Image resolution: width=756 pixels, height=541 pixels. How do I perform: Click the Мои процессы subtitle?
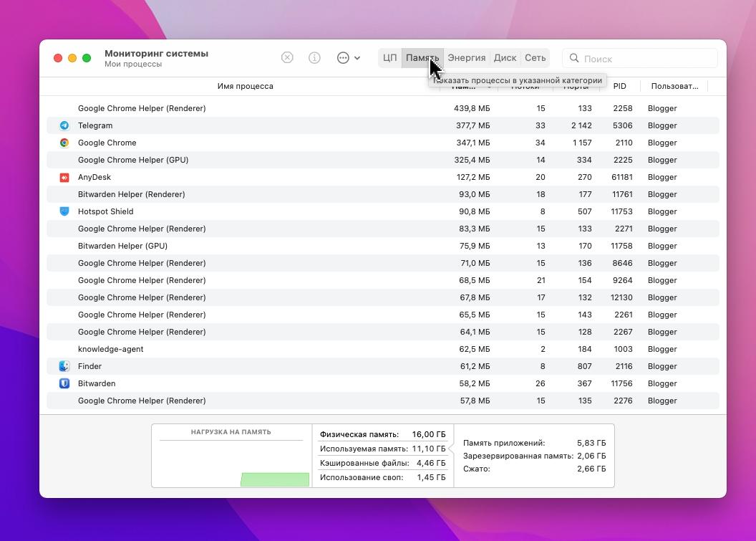tap(133, 64)
